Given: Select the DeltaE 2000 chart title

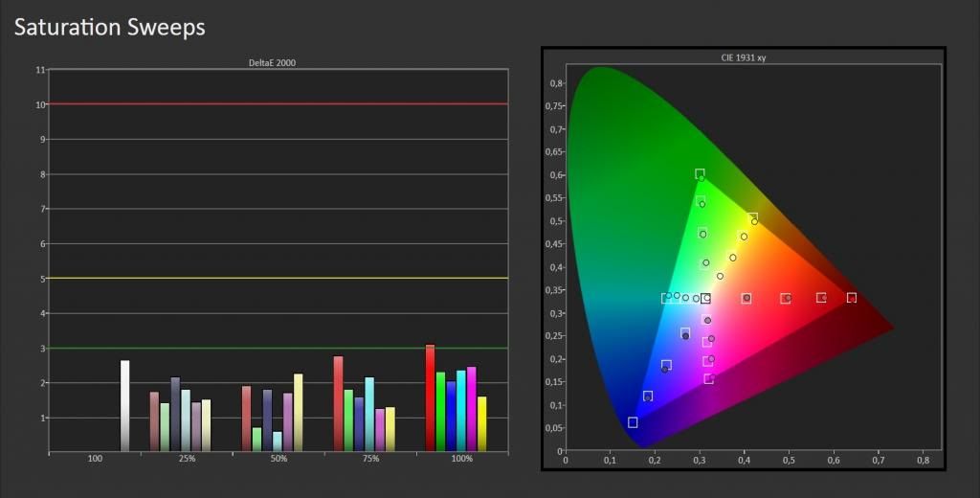Looking at the screenshot, I should pyautogui.click(x=272, y=62).
